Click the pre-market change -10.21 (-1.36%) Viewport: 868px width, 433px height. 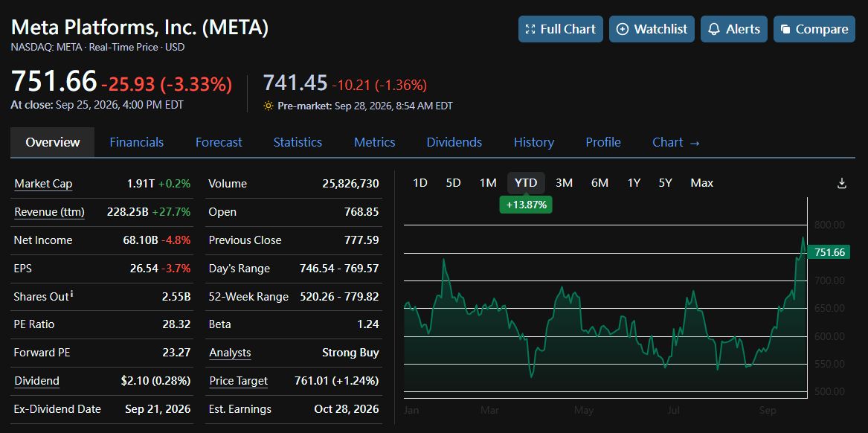click(379, 86)
